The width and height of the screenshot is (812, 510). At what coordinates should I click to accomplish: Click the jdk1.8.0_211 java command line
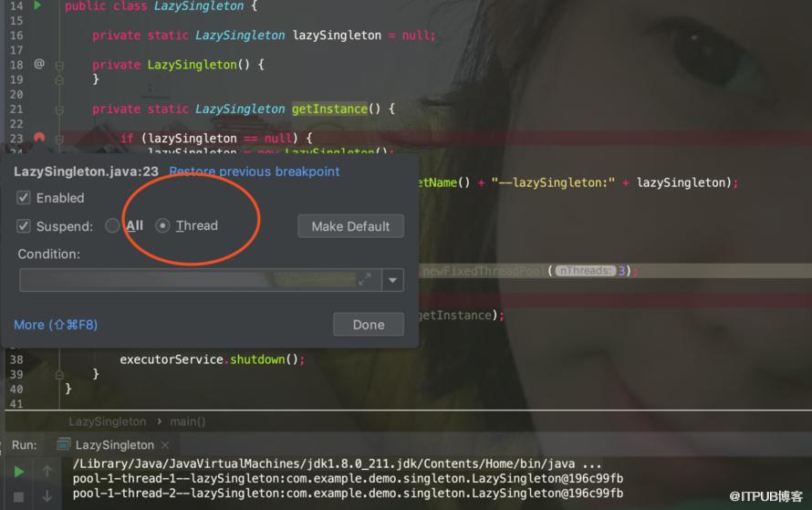coord(337,463)
